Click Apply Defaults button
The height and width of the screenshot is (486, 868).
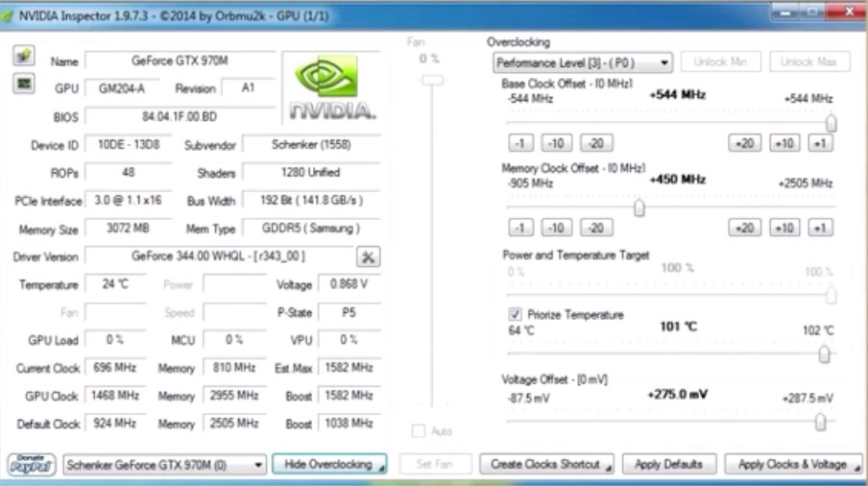[x=668, y=464]
